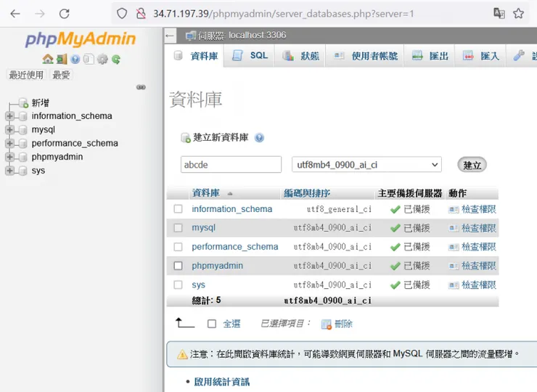This screenshot has width=537, height=392.
Task: Sort by 資料庫 column header
Action: 205,193
